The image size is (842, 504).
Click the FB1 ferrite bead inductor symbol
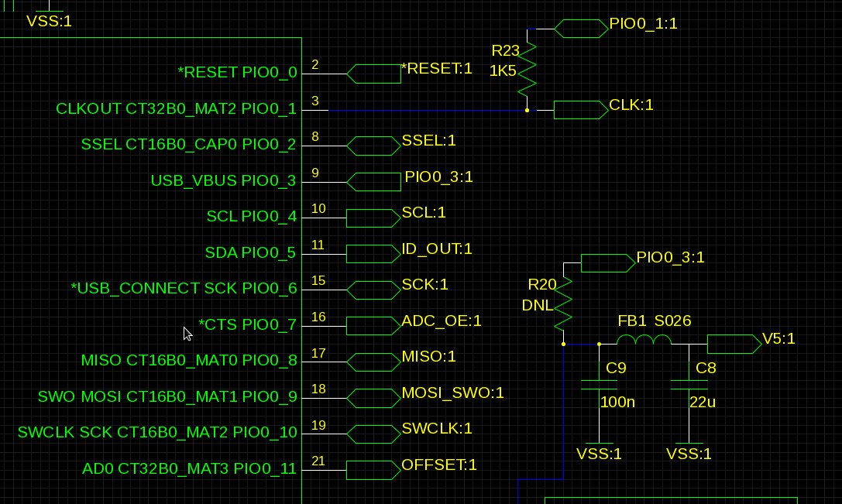(x=644, y=340)
